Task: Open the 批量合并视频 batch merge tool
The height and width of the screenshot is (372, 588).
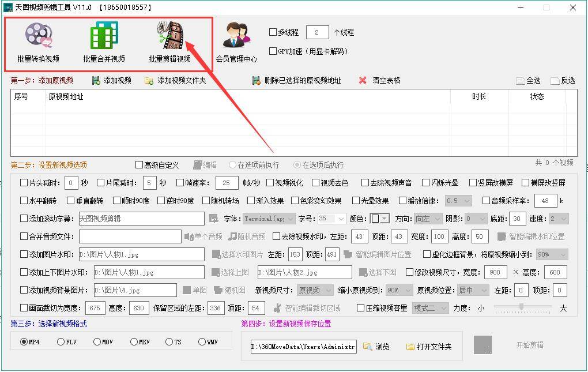Action: tap(104, 42)
